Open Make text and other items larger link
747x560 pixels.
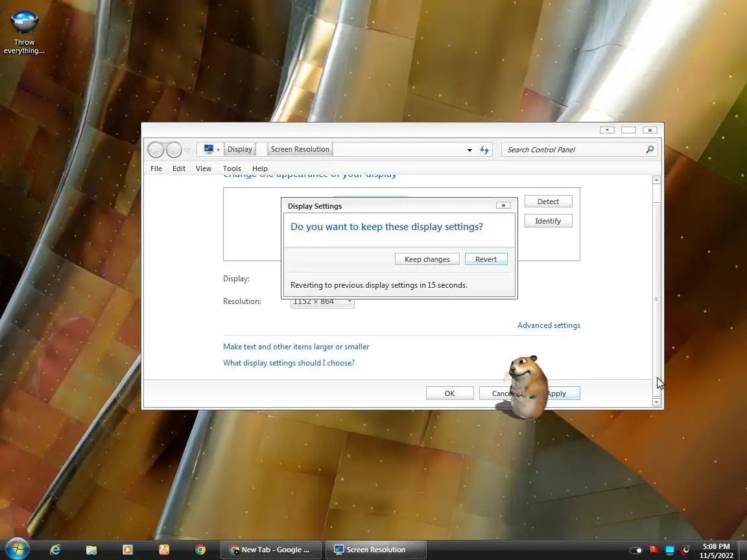(x=296, y=347)
